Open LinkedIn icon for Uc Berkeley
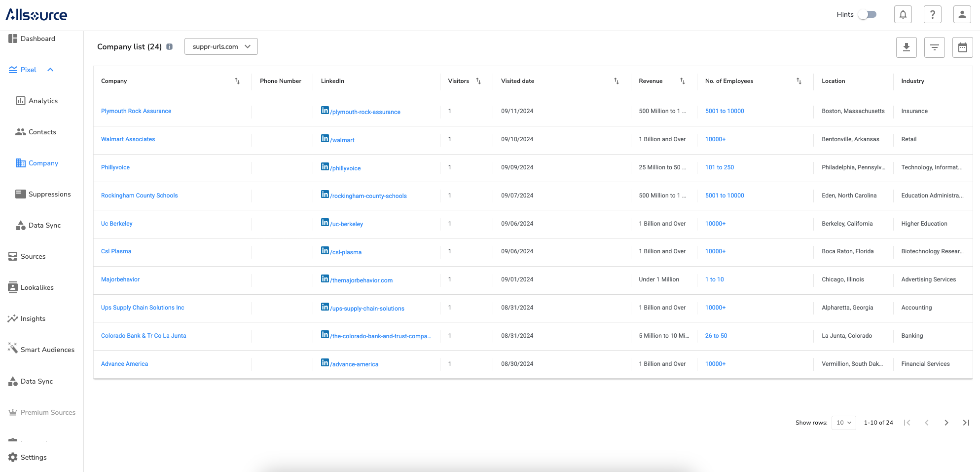Image resolution: width=980 pixels, height=472 pixels. tap(325, 223)
